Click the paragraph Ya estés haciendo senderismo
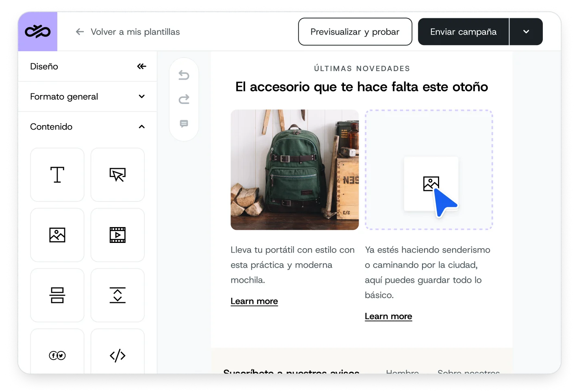This screenshot has height=392, width=579. point(428,272)
